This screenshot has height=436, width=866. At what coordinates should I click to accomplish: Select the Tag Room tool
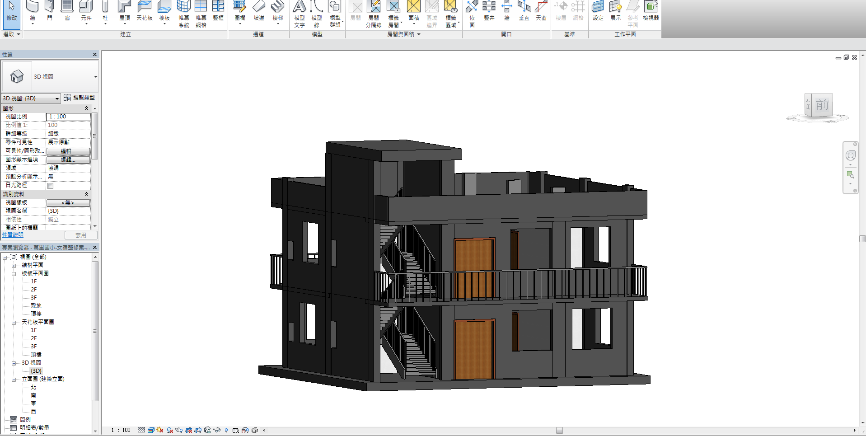[x=394, y=13]
